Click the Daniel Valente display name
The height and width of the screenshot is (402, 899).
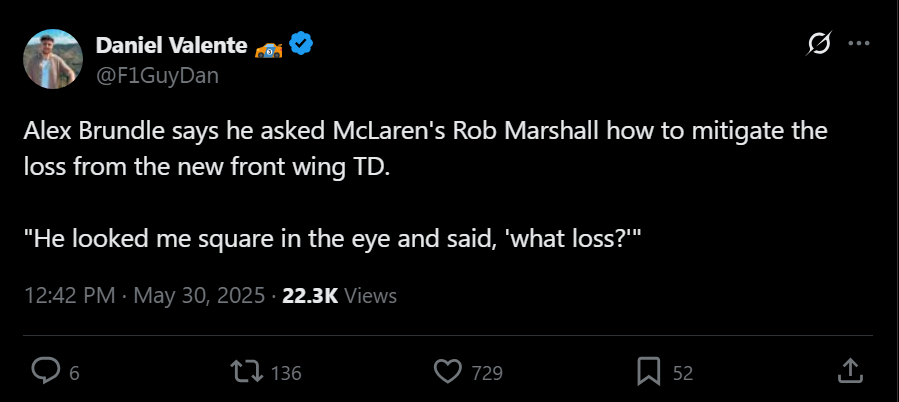point(171,45)
